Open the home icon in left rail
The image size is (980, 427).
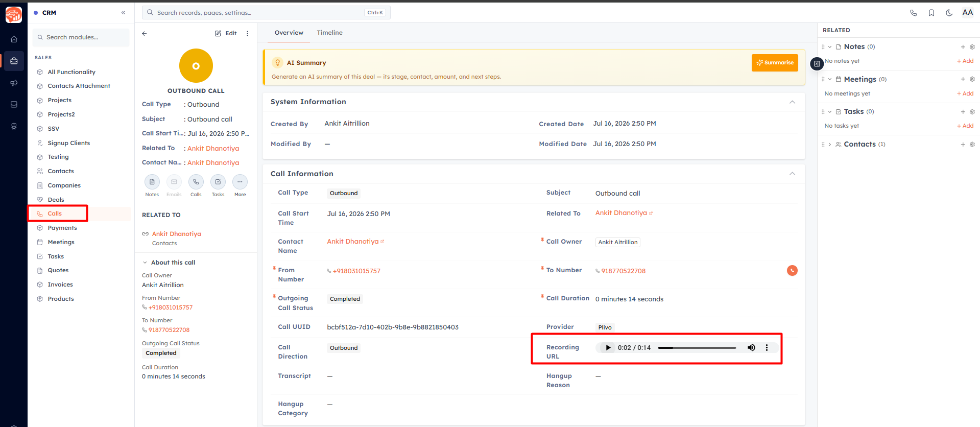[14, 39]
